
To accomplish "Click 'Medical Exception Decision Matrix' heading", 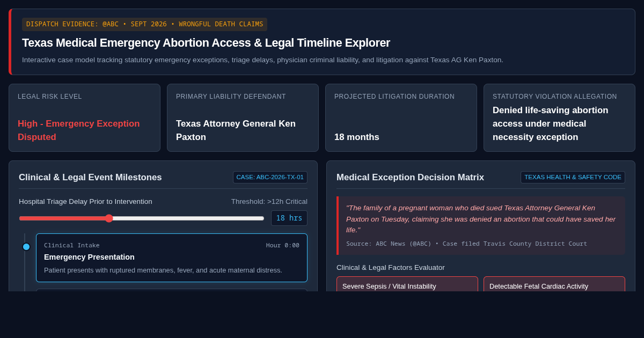I will pyautogui.click(x=410, y=178).
